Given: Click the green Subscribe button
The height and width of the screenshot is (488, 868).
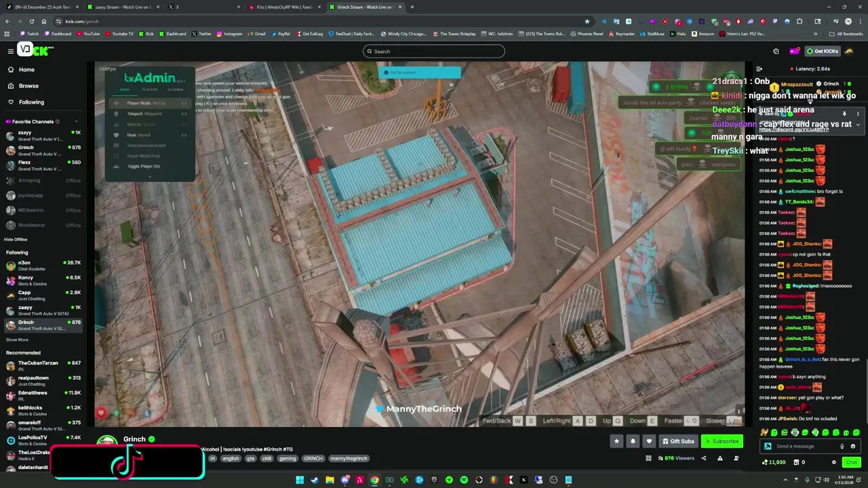Looking at the screenshot, I should click(722, 441).
